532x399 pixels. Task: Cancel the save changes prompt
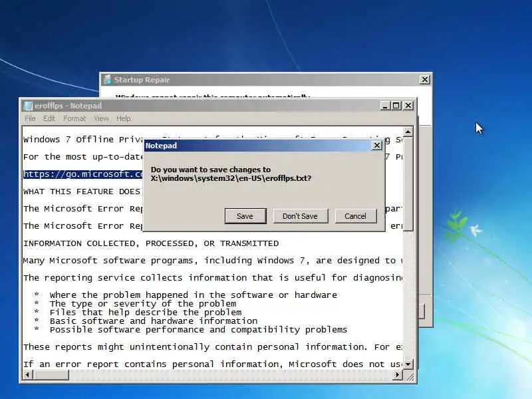click(356, 216)
